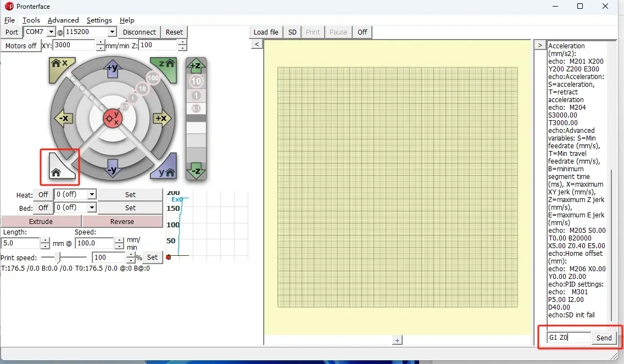Select the Z 0.1 step circle
This screenshot has height=364, width=624.
[x=196, y=108]
